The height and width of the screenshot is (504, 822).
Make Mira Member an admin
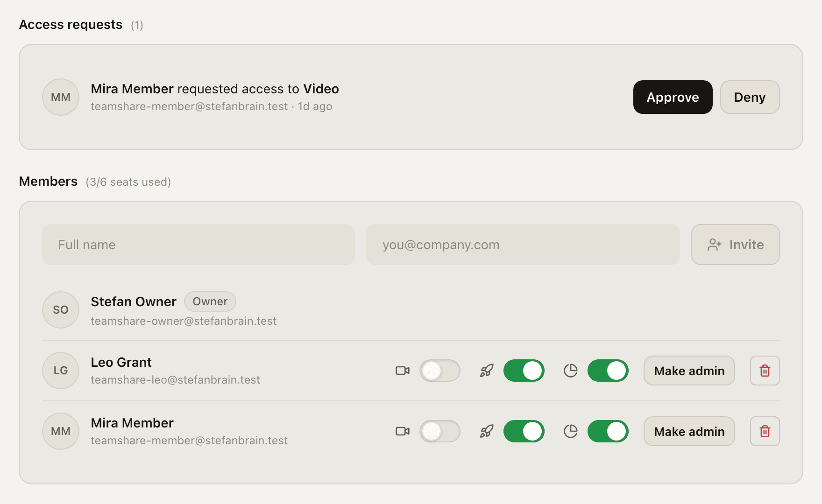tap(689, 431)
